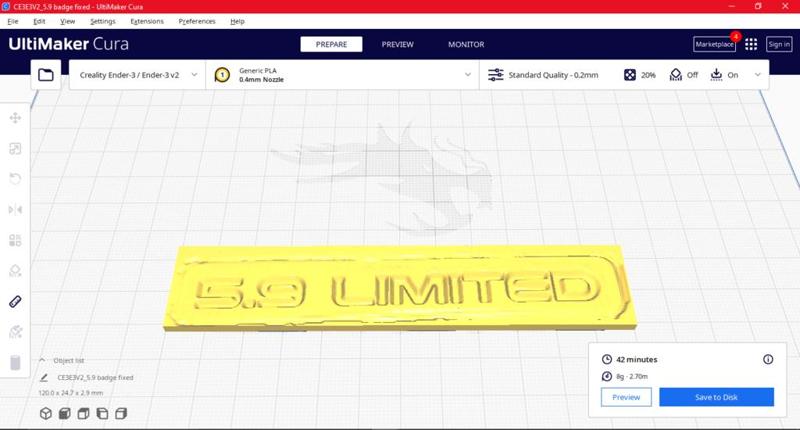Switch to right side view cube
This screenshot has width=800, height=430.
[x=121, y=413]
